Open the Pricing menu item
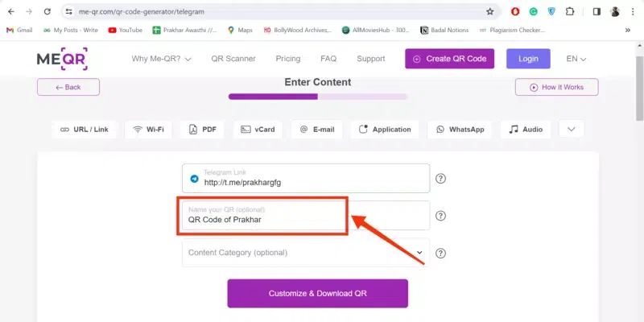The height and width of the screenshot is (322, 644). pos(287,59)
